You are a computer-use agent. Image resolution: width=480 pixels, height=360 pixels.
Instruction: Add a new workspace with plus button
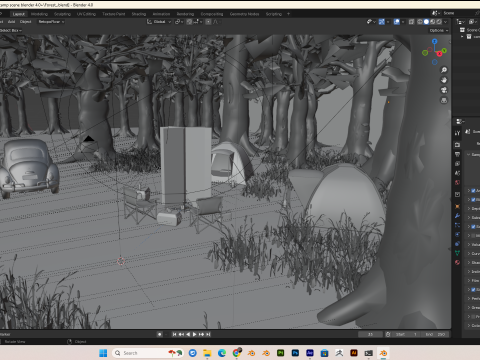pos(288,14)
